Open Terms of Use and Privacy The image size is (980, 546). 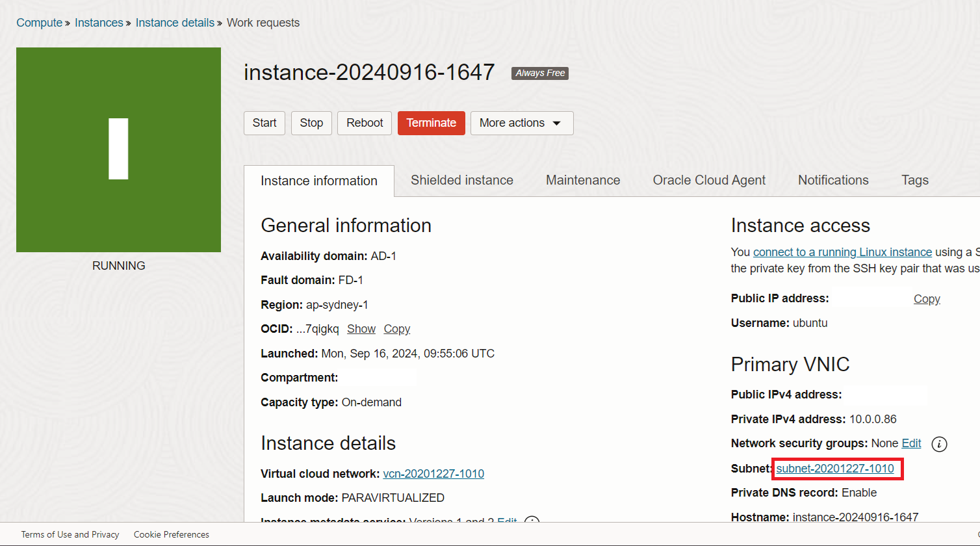[70, 534]
